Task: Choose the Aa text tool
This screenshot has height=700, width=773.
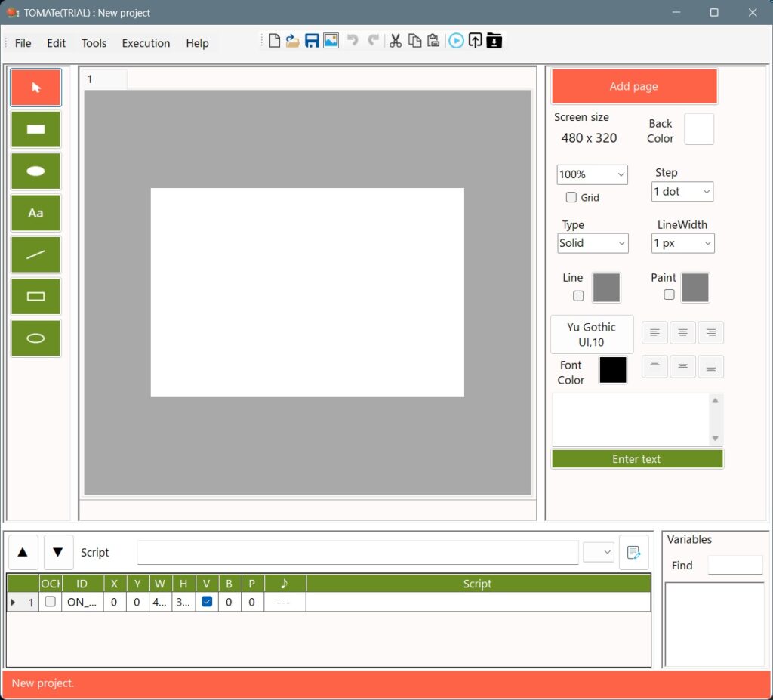Action: (x=35, y=213)
